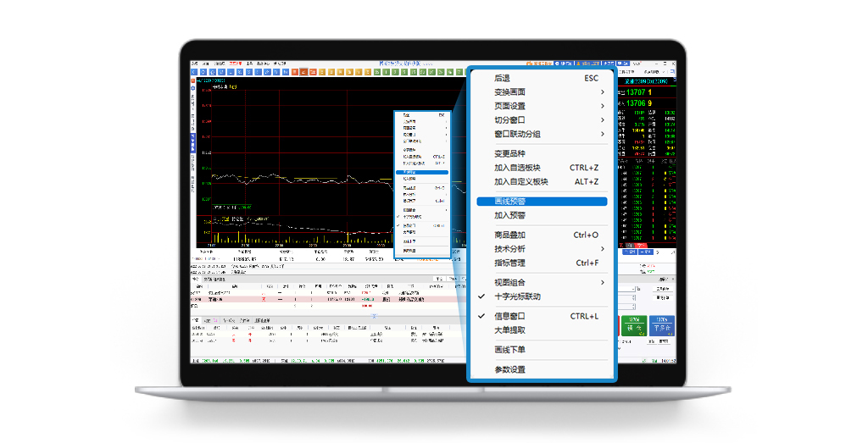Click the green order button in the trading panel
This screenshot has height=443, width=868.
[634, 326]
